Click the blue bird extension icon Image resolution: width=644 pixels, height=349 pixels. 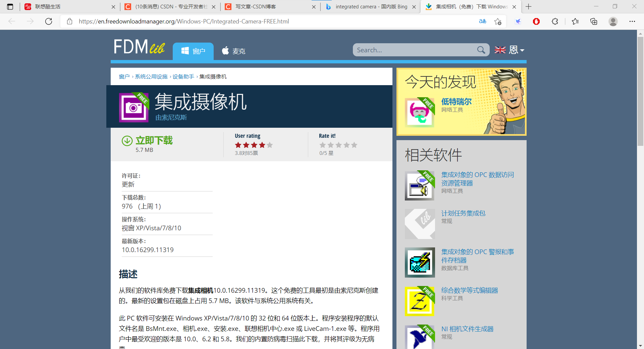click(x=518, y=21)
